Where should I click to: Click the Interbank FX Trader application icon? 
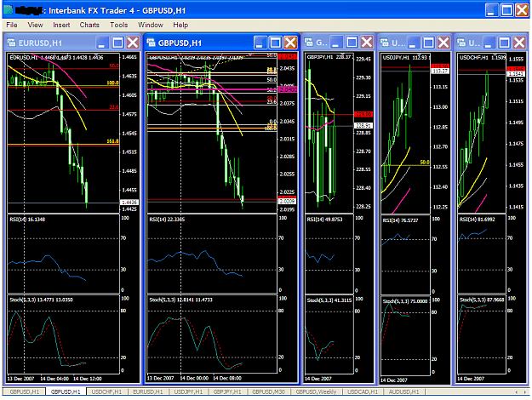point(9,10)
